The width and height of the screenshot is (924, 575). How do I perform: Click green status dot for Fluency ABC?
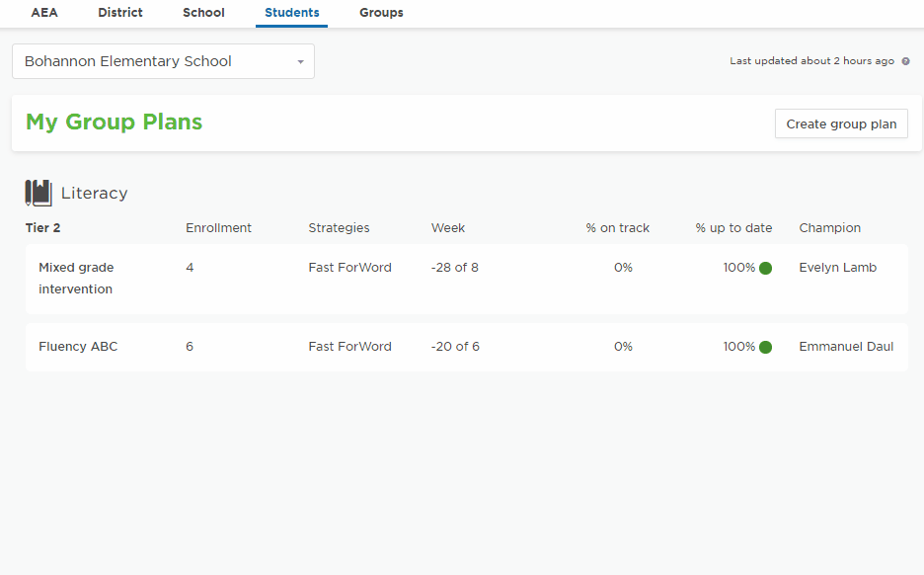766,347
